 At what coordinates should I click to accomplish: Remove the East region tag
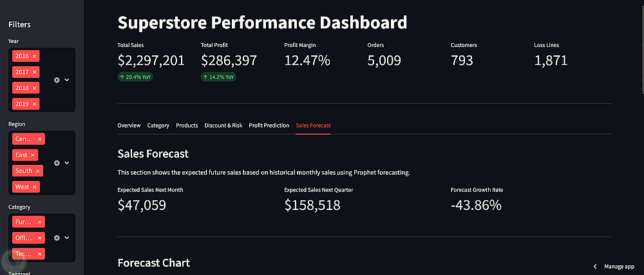tap(33, 155)
